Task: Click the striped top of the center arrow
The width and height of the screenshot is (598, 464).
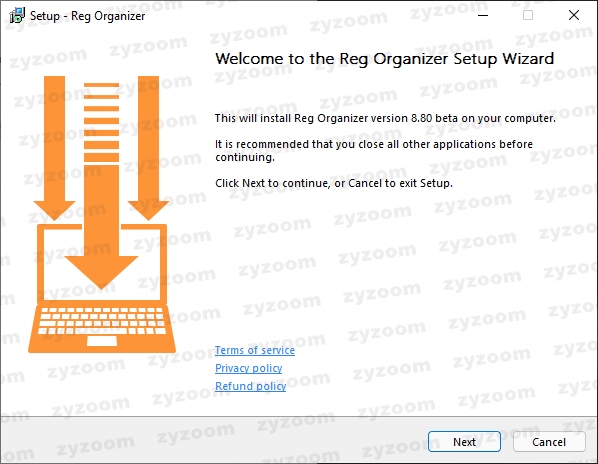Action: [x=101, y=122]
